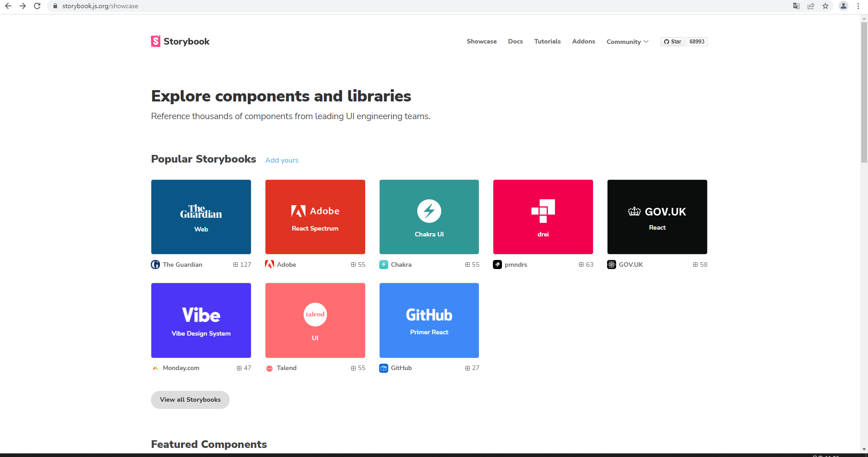
Task: Click the GOV.UK name label below its card
Action: tap(631, 265)
